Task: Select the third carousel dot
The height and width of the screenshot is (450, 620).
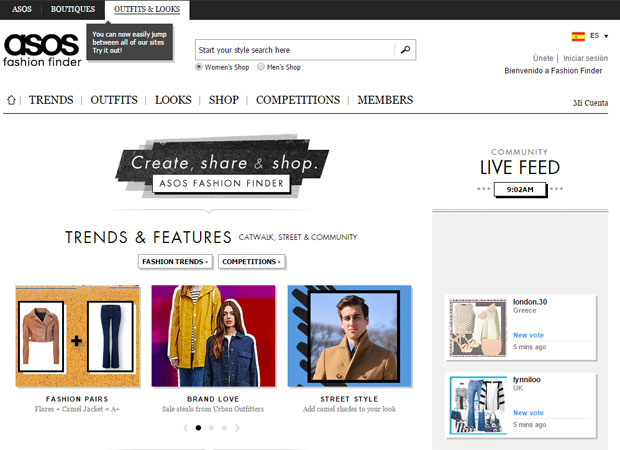Action: point(224,428)
